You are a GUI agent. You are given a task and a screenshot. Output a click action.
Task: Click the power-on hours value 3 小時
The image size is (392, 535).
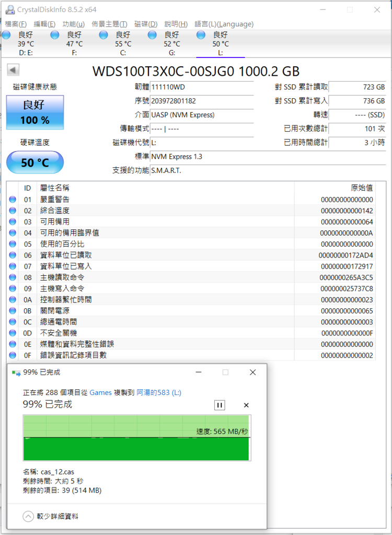[357, 143]
